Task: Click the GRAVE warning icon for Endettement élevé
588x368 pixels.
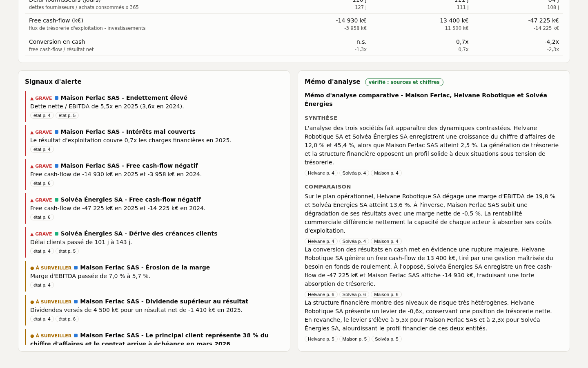Action: 32,98
